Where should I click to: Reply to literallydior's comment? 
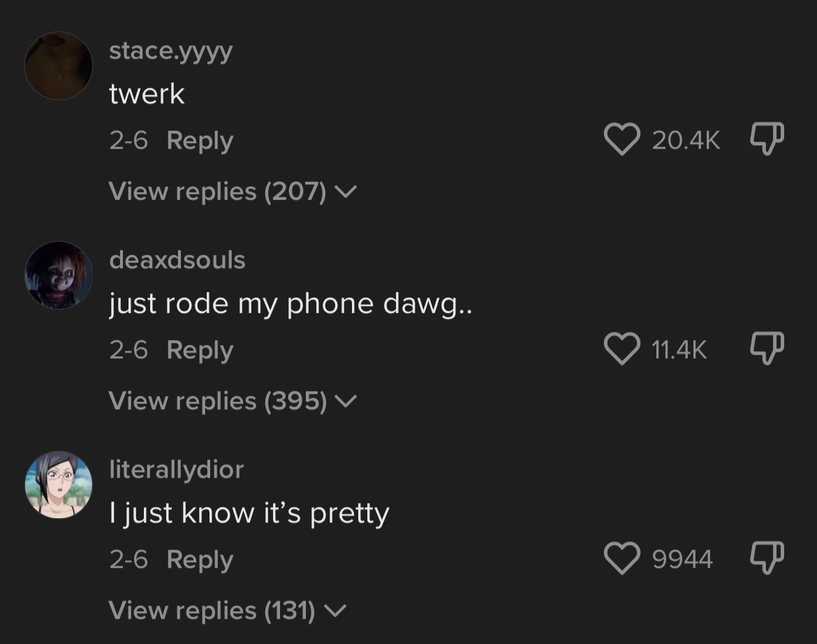[x=200, y=558]
